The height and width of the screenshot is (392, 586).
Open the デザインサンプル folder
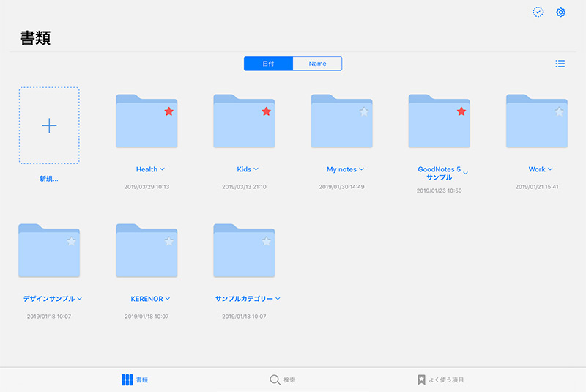pos(49,251)
